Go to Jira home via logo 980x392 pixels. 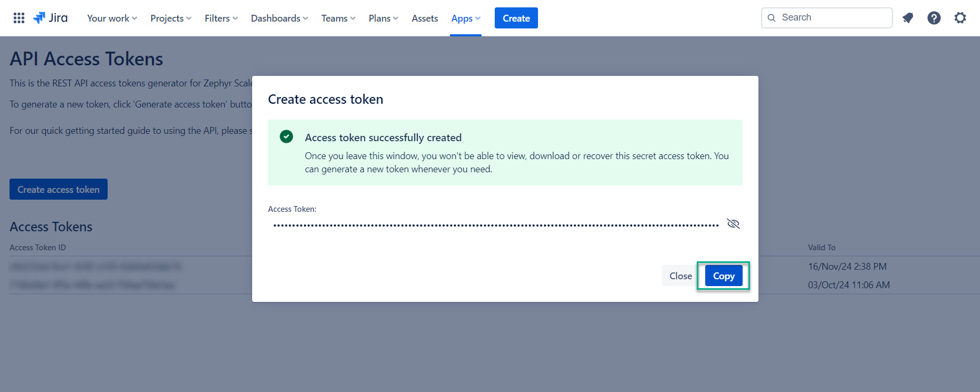(x=51, y=18)
